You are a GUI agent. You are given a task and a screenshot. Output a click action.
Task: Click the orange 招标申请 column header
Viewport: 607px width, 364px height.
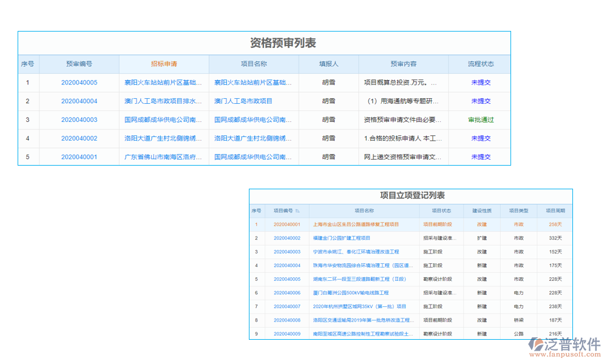click(164, 64)
